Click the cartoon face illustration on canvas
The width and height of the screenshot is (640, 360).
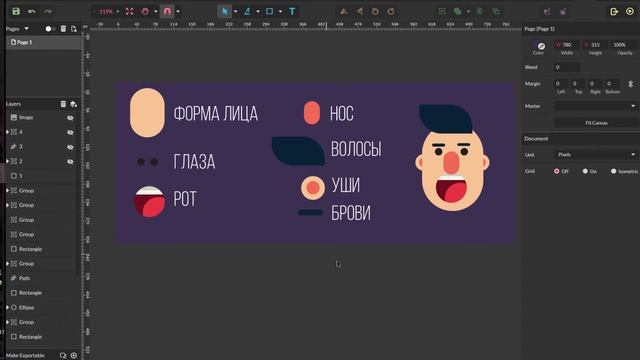click(x=452, y=158)
